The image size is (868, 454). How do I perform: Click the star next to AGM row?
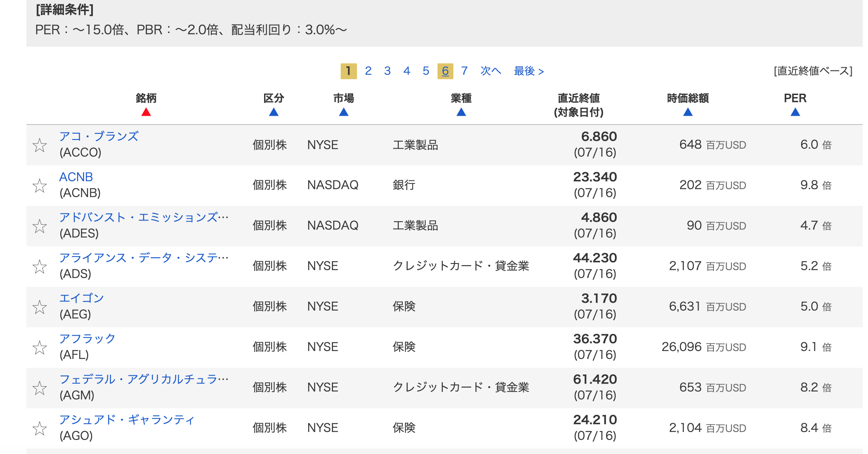point(40,388)
